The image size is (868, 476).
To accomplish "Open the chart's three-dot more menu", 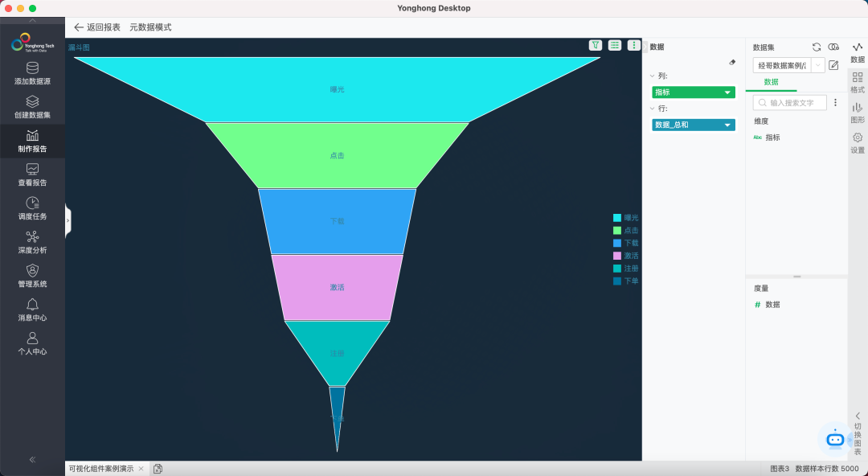I will click(634, 46).
